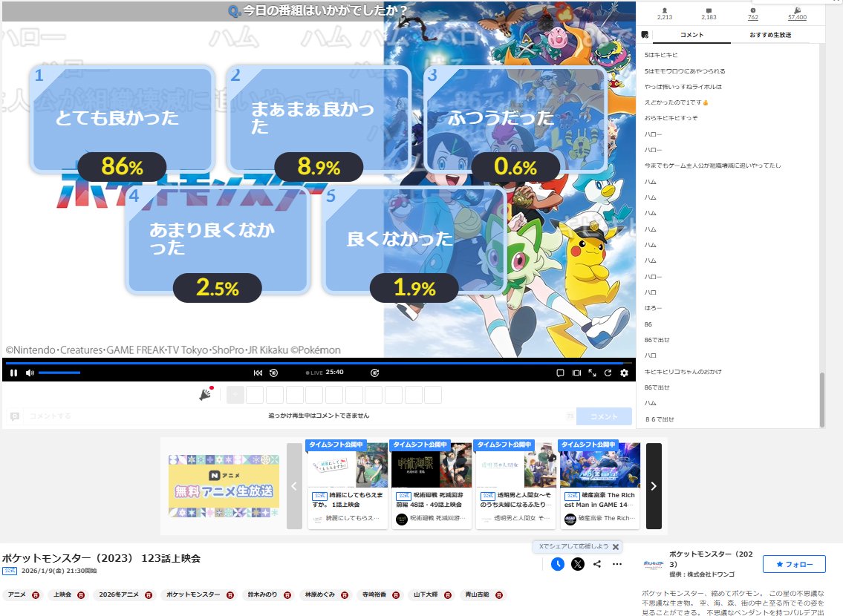Click the channel logo thumbnail
Viewport: 843px width, 616px height.
coord(653,564)
